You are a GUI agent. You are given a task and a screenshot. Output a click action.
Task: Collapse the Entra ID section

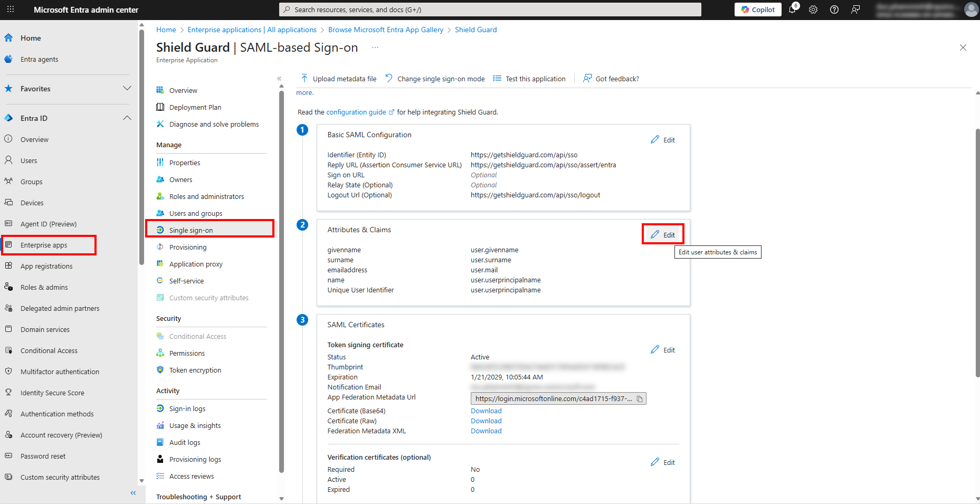(127, 118)
